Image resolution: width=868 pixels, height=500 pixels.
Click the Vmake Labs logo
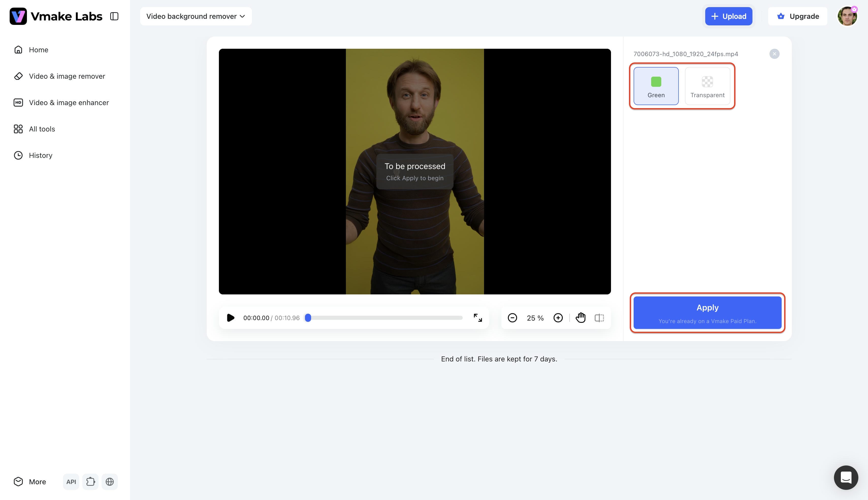(x=56, y=16)
